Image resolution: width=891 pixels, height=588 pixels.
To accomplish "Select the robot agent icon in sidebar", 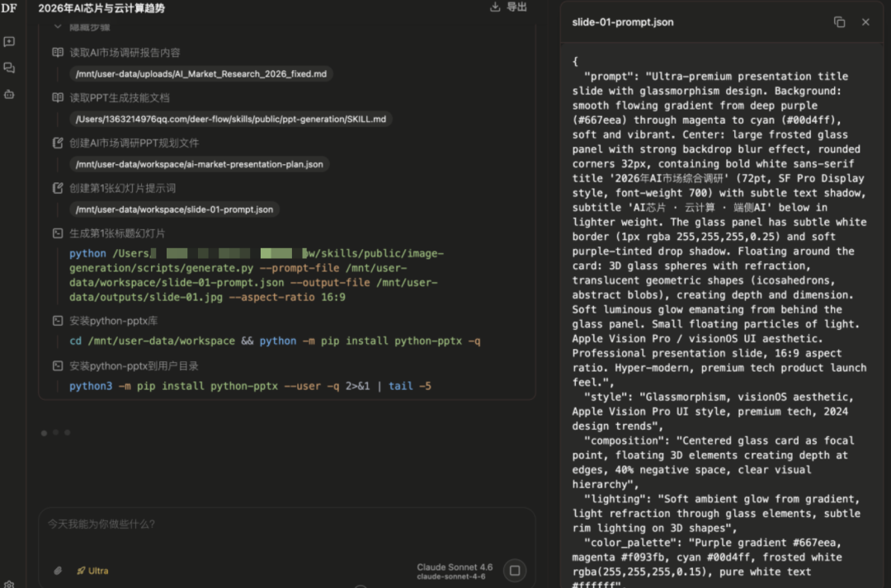I will point(11,94).
